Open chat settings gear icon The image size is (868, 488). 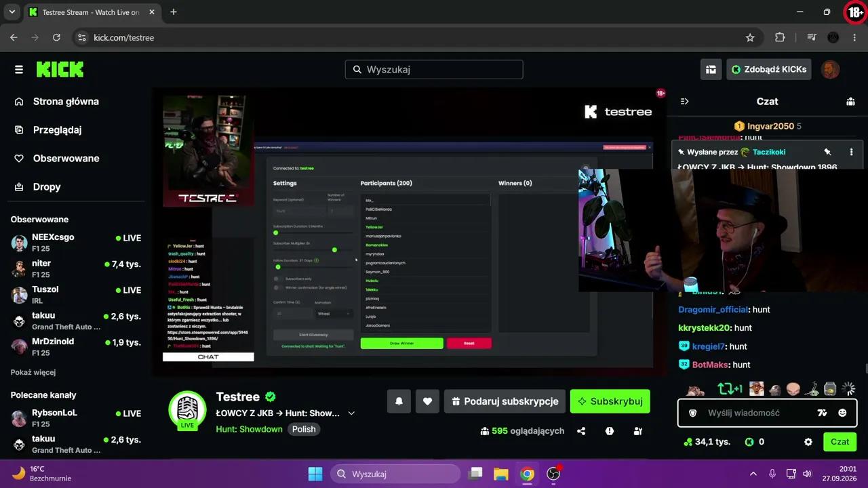[808, 442]
